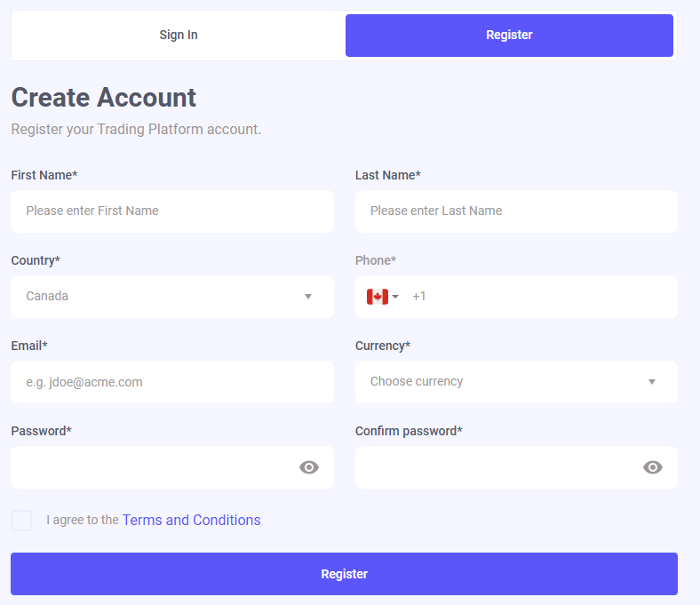Viewport: 700px width, 605px height.
Task: Open the Country dropdown showing Canada
Action: (x=160, y=297)
